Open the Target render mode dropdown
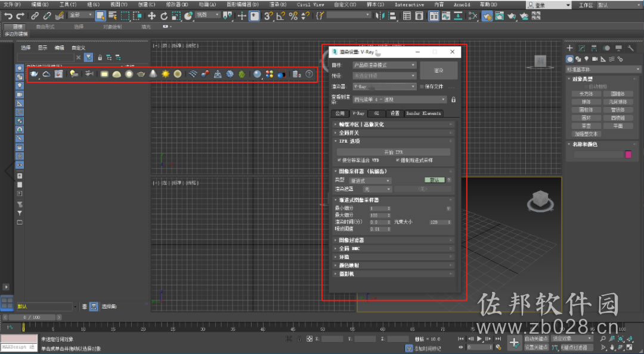This screenshot has width=644, height=354. [x=384, y=65]
